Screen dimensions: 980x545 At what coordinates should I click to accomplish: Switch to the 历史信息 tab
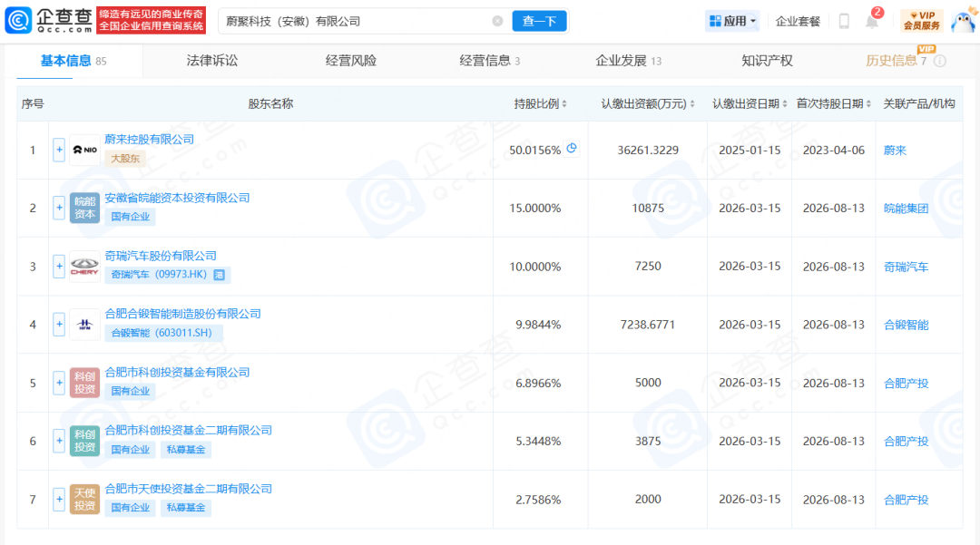point(896,61)
